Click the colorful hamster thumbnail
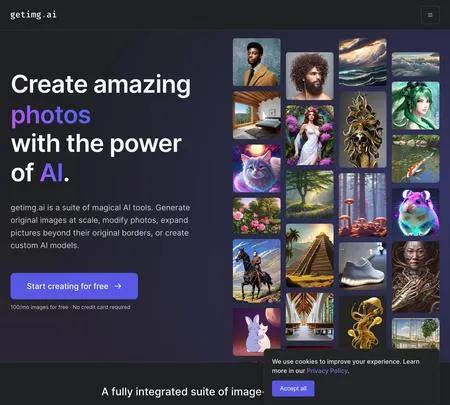This screenshot has width=450, height=405. coord(416,212)
